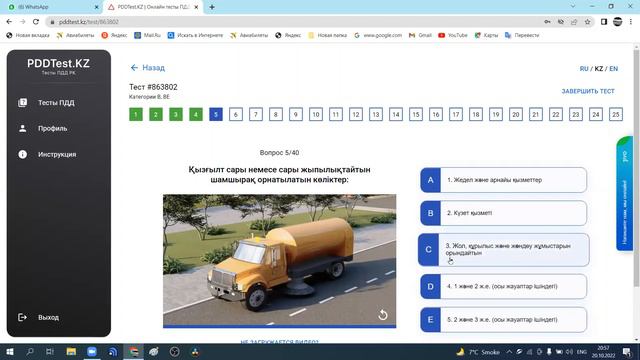The height and width of the screenshot is (360, 640).
Task: Open Zoom from the taskbar
Action: [92, 352]
